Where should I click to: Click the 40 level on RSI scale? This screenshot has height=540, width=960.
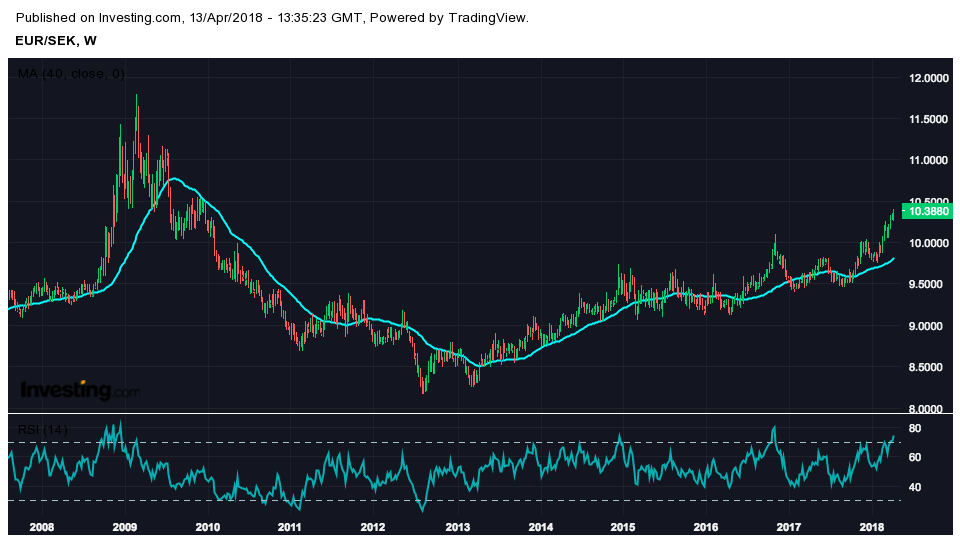click(914, 487)
